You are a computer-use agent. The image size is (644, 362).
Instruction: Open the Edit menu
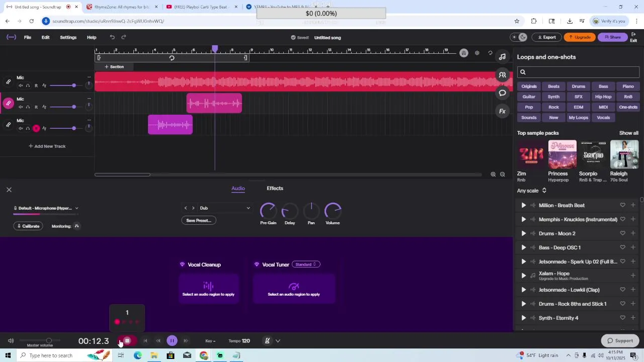(x=45, y=37)
